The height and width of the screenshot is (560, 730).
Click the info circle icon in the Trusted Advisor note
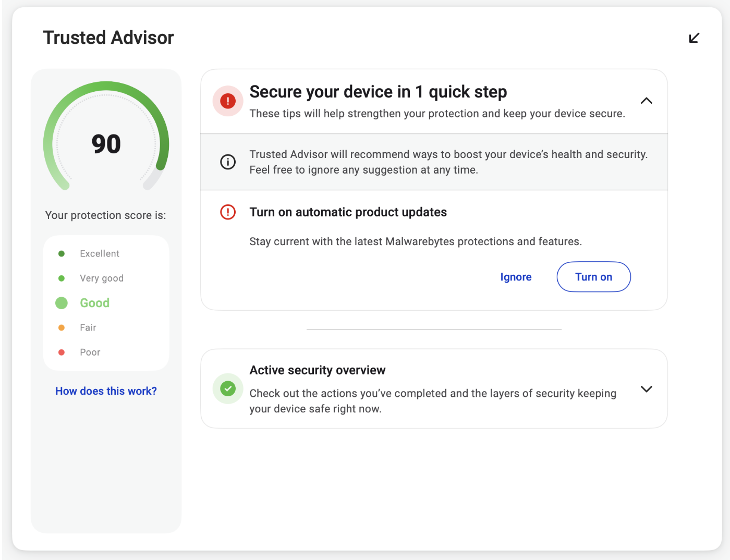(x=228, y=162)
